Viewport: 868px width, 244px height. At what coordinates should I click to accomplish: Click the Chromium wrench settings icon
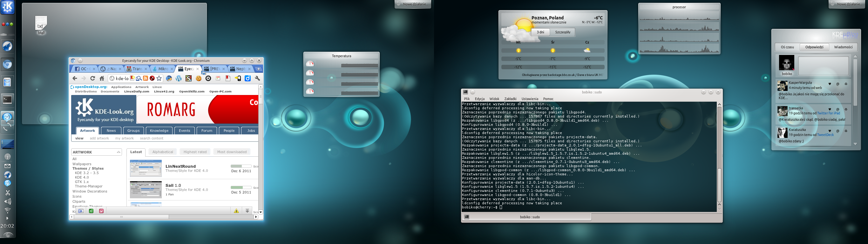click(x=257, y=78)
